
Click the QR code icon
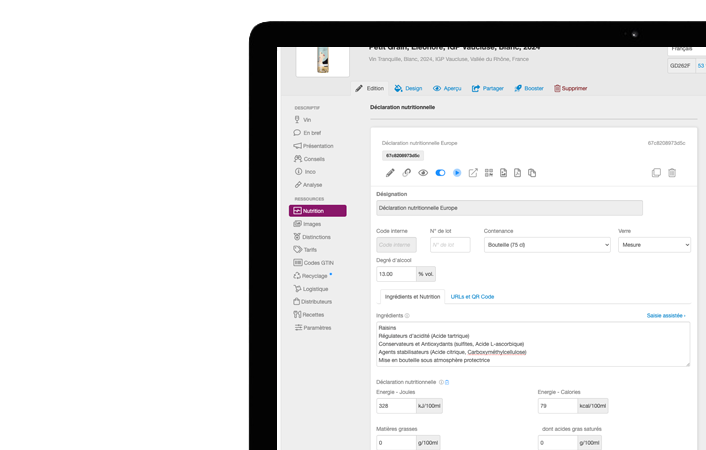coord(489,173)
